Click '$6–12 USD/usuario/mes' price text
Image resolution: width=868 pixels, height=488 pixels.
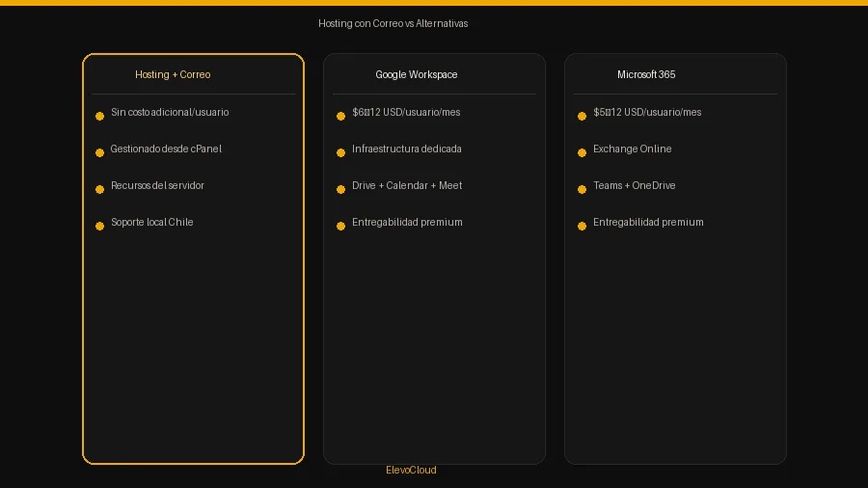pos(406,112)
